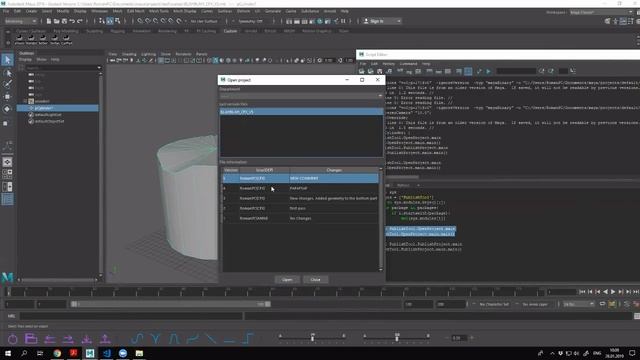Open the Windows menu in the main menu bar

click(x=99, y=11)
